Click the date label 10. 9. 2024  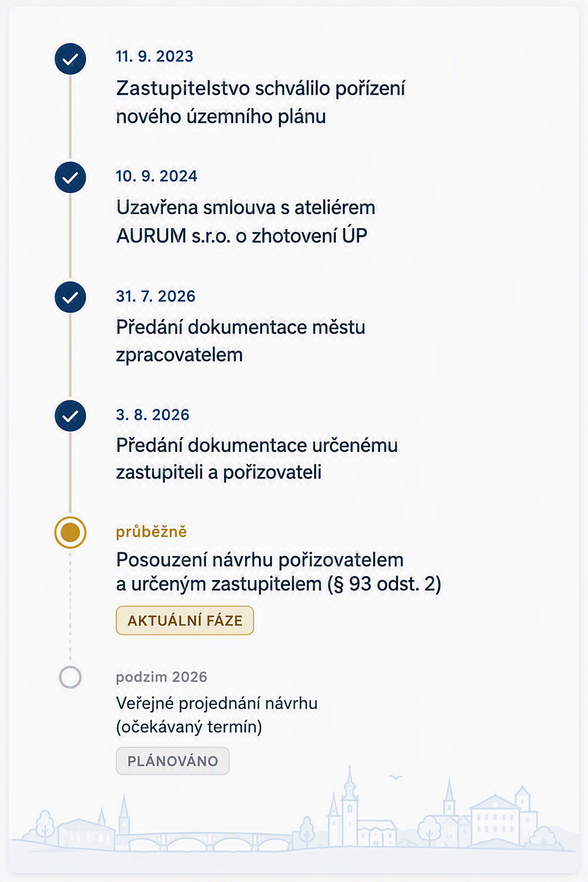tap(156, 176)
